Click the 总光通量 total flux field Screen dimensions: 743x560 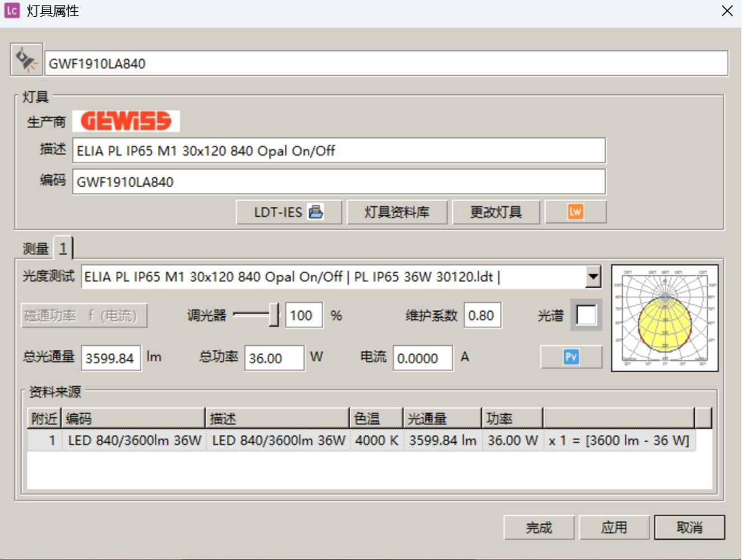(110, 358)
